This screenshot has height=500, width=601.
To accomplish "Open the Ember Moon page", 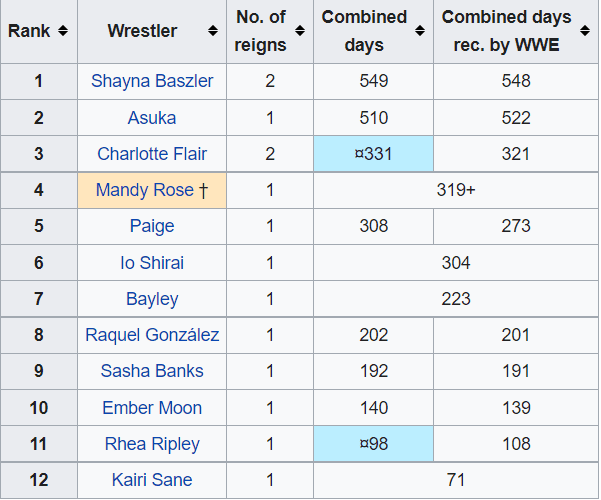I will click(x=152, y=408).
